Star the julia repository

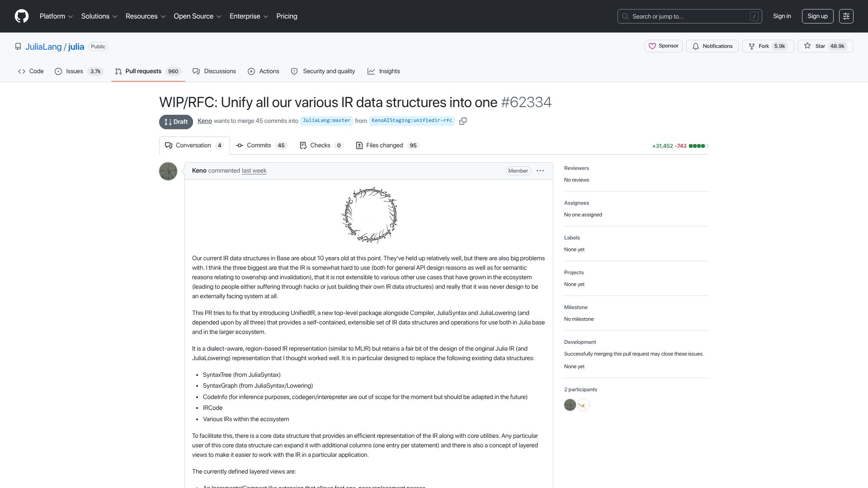[826, 46]
